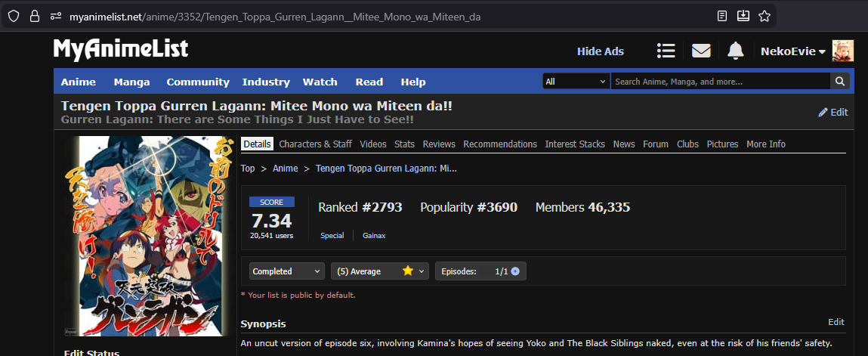Switch to Characters & Staff tab
Image resolution: width=868 pixels, height=356 pixels.
point(316,144)
